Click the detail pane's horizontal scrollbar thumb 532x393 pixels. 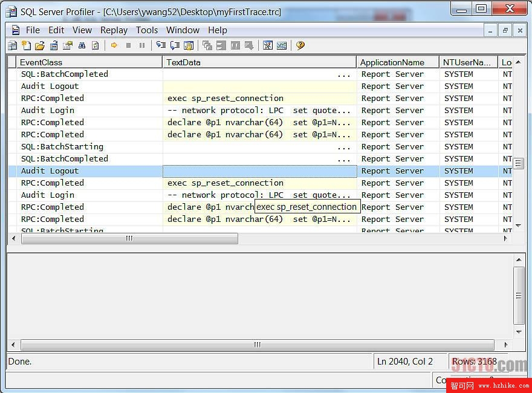pyautogui.click(x=257, y=345)
